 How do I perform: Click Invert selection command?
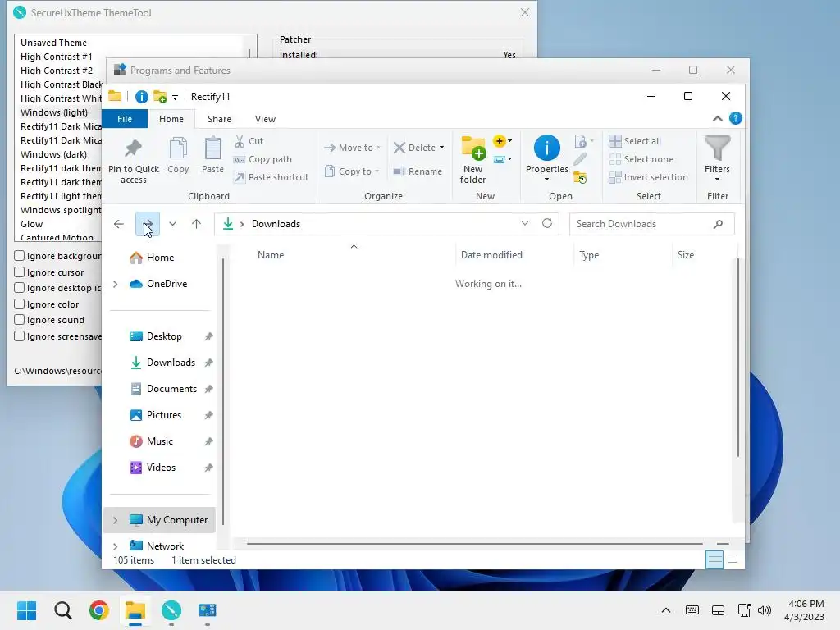(648, 177)
